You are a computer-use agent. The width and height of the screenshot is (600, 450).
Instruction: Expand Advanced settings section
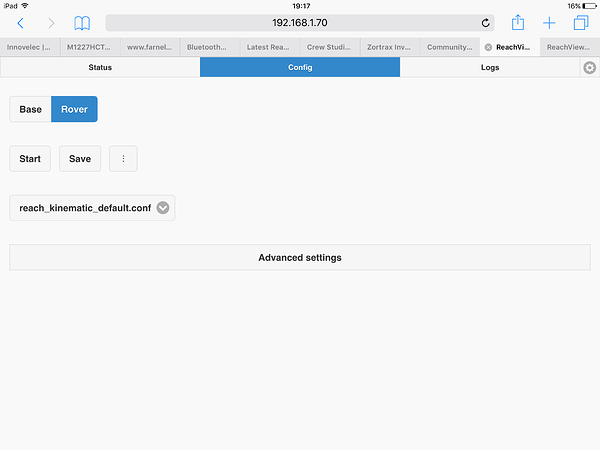(x=300, y=258)
